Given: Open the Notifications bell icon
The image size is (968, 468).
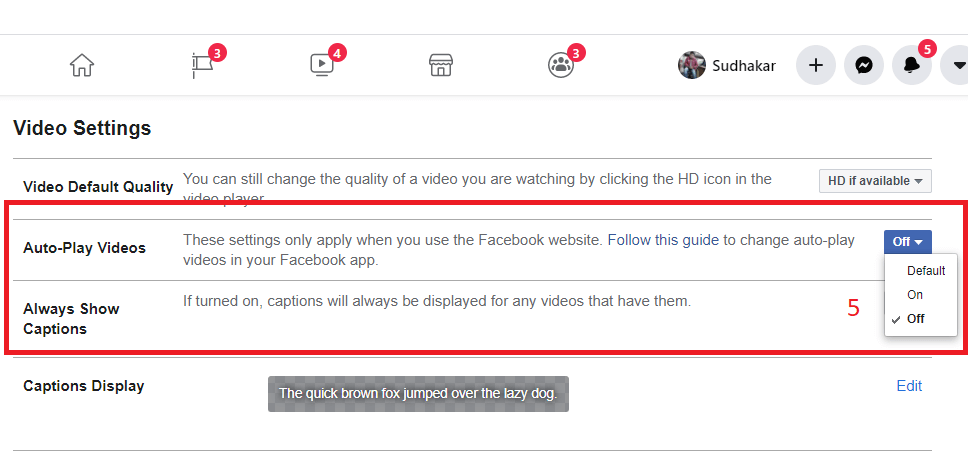Looking at the screenshot, I should tap(912, 65).
